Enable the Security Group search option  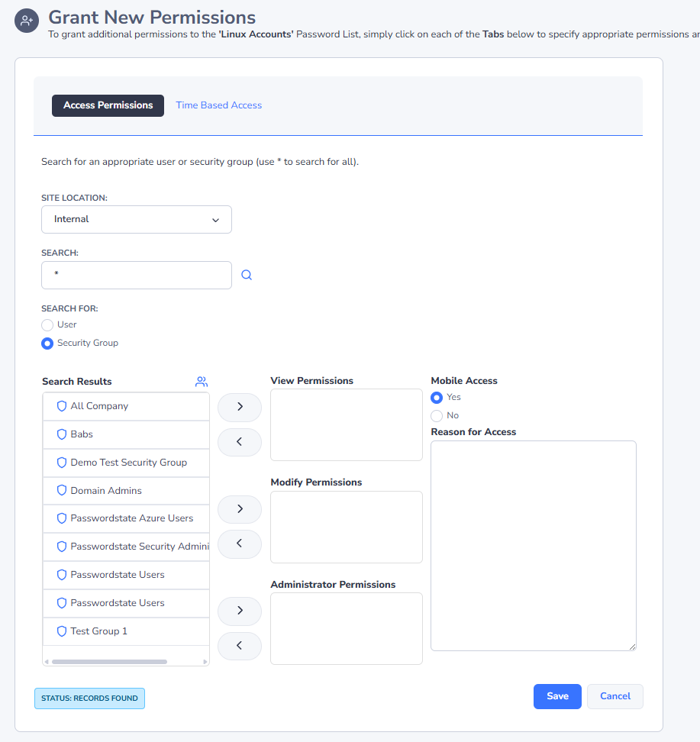click(46, 343)
